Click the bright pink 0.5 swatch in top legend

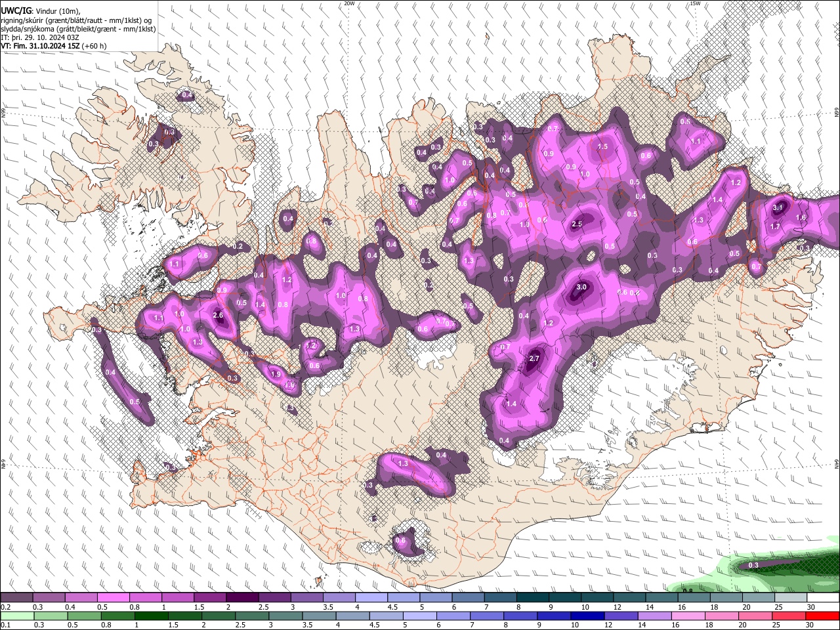(x=114, y=598)
